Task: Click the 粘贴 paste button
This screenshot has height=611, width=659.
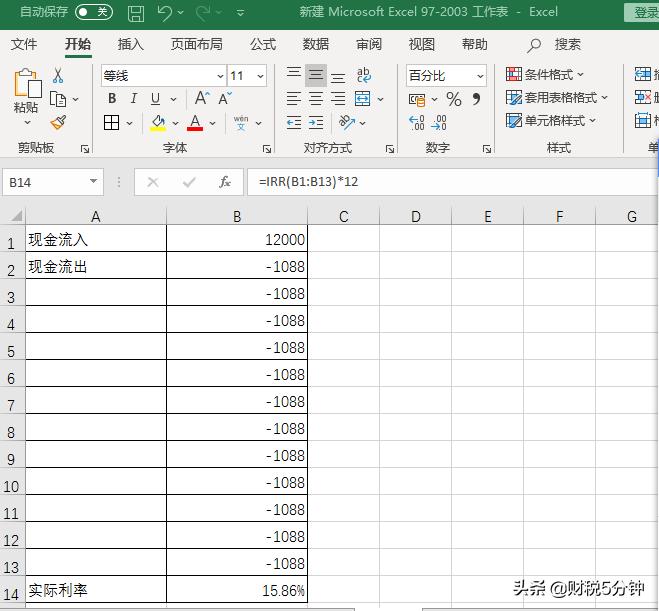Action: coord(26,95)
